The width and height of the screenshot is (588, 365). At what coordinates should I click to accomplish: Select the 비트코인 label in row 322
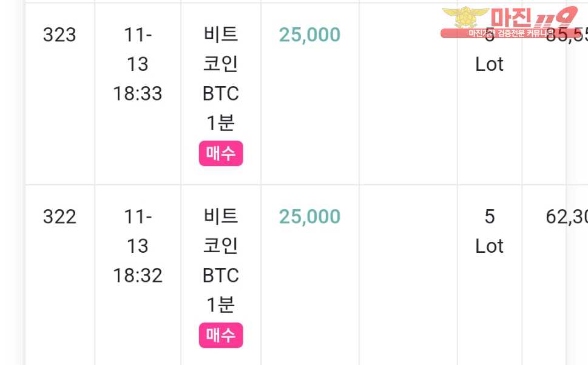[x=221, y=231]
